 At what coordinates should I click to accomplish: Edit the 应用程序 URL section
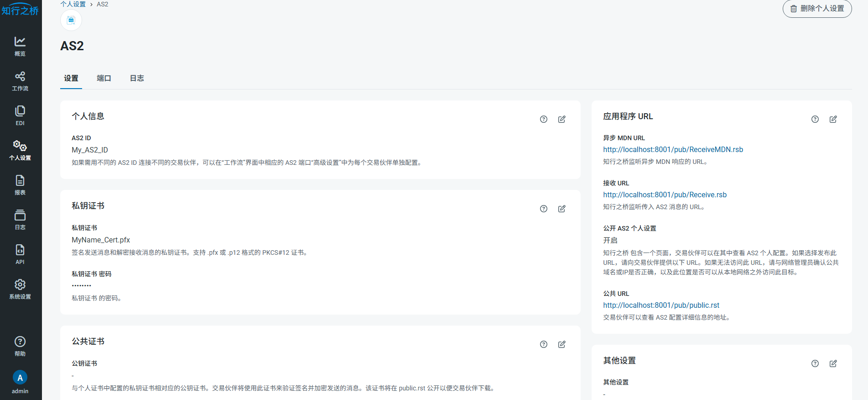(x=833, y=119)
